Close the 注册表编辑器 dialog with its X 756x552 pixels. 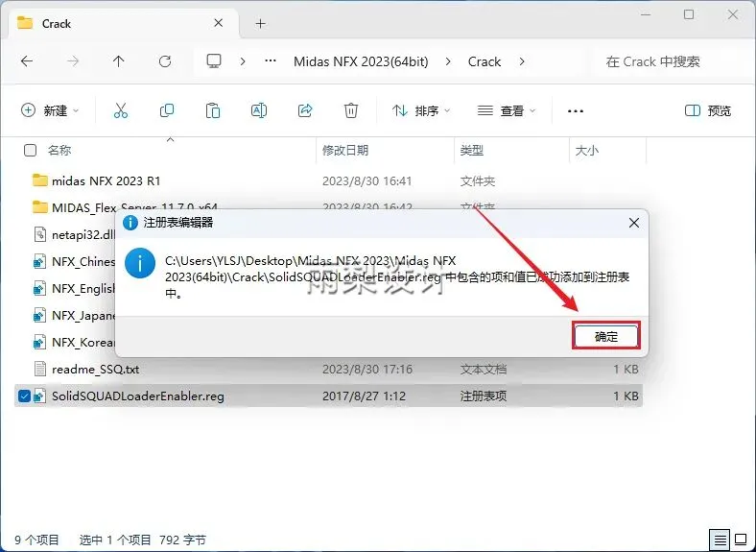634,223
